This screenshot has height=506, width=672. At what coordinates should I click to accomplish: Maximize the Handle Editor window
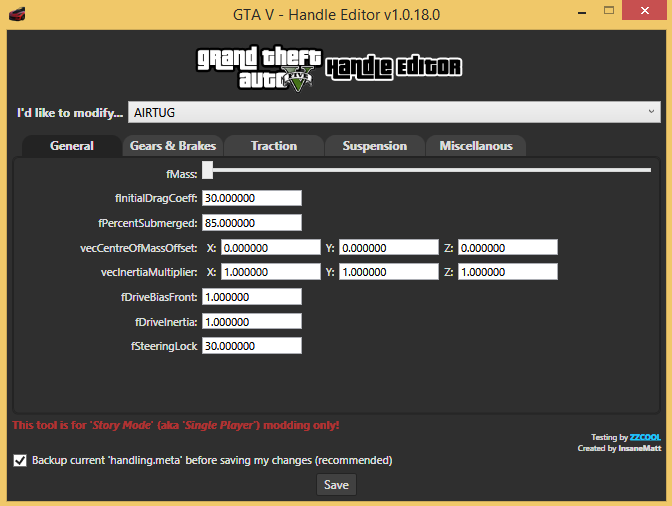pyautogui.click(x=609, y=10)
